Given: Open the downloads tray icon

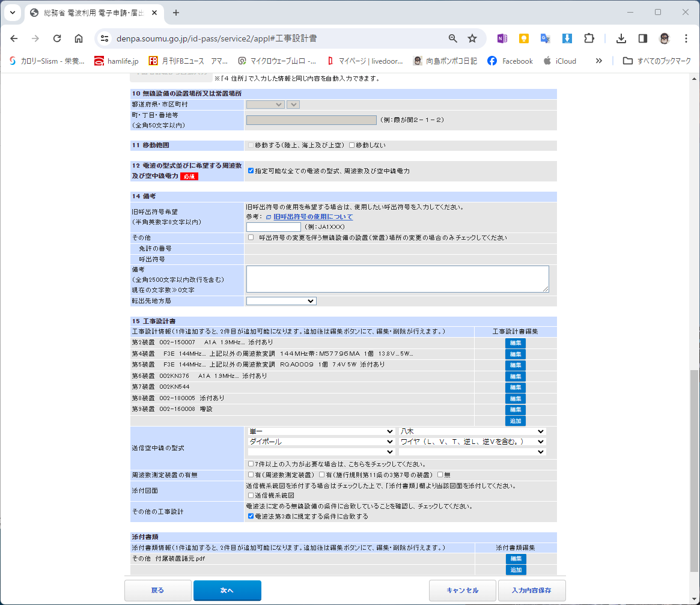Looking at the screenshot, I should point(621,38).
